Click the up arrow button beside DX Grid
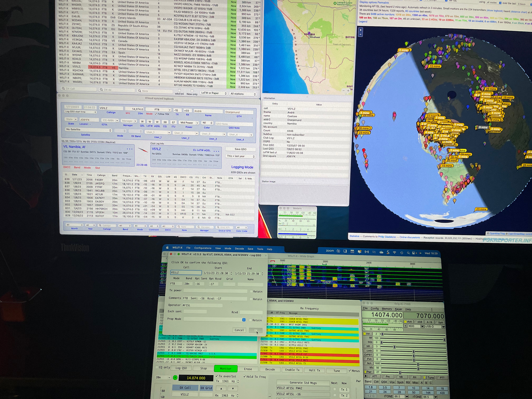Viewport: 532px width, 399px height. click(x=221, y=388)
